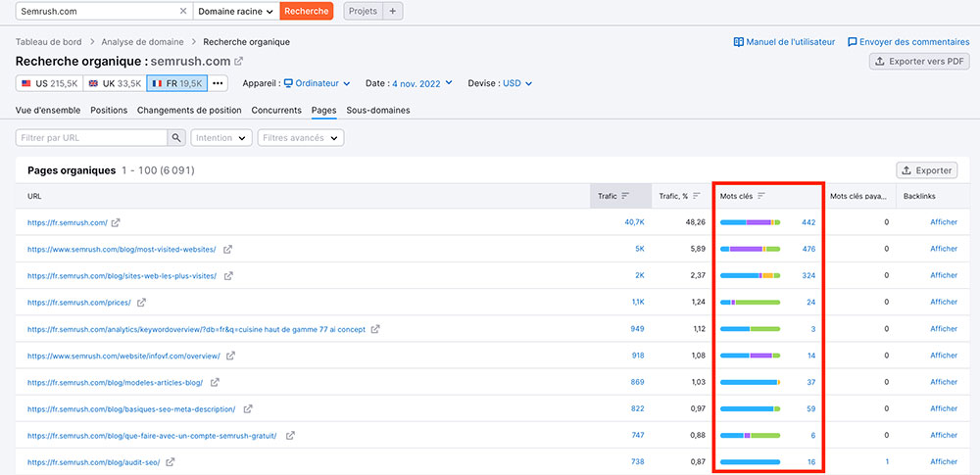Switch to Vue d'ensemble tab
Image resolution: width=980 pixels, height=475 pixels.
[48, 110]
